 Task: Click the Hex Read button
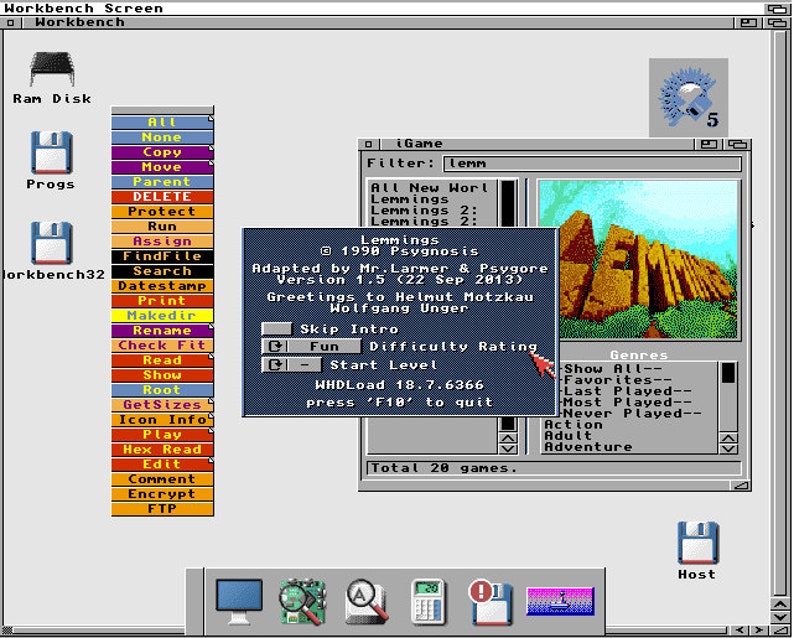(x=162, y=449)
